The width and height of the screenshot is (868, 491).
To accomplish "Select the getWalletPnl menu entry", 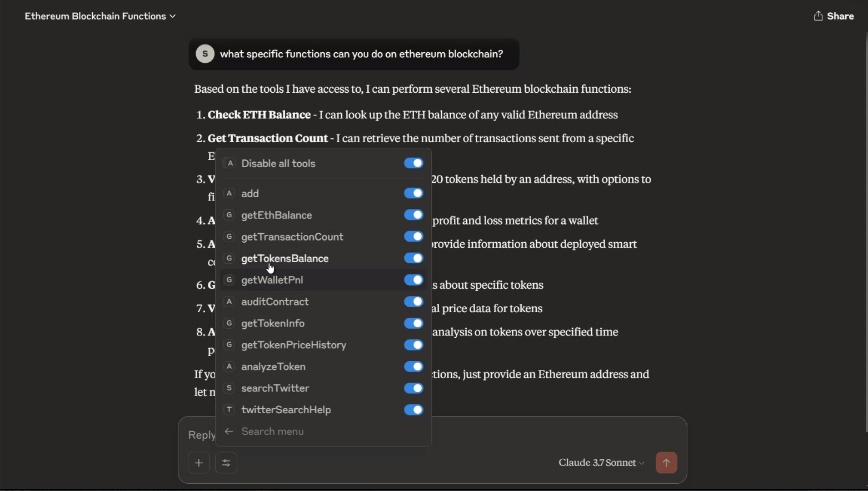I will coord(323,280).
